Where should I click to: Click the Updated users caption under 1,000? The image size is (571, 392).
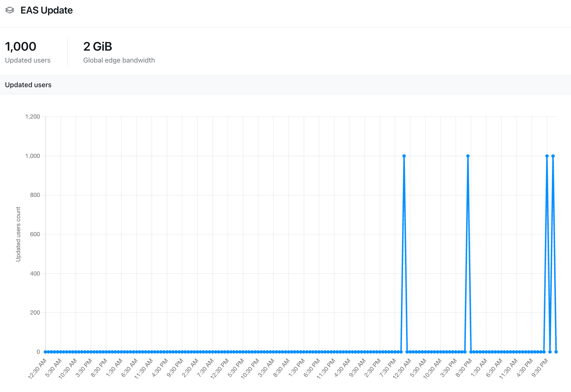pyautogui.click(x=27, y=60)
